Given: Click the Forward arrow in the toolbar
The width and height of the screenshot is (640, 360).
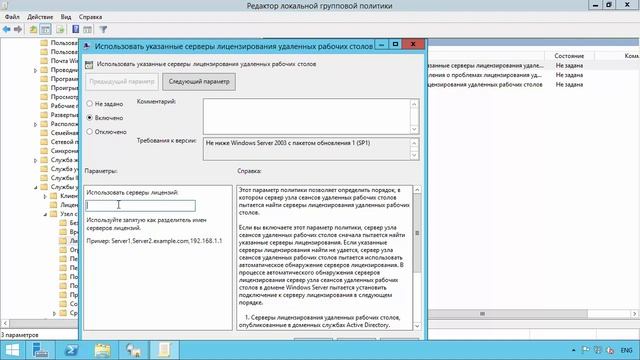Looking at the screenshot, I should 18,29.
